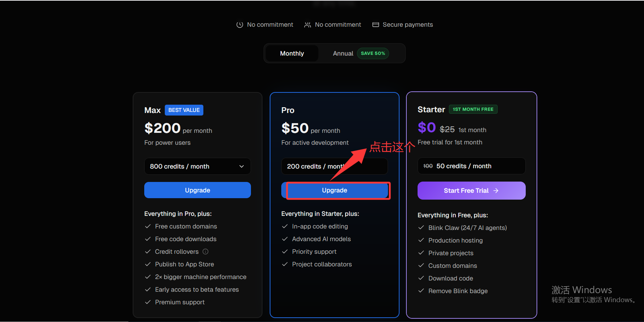This screenshot has width=644, height=322.
Task: Click the checkmark beside In-app code editing
Action: (x=284, y=226)
